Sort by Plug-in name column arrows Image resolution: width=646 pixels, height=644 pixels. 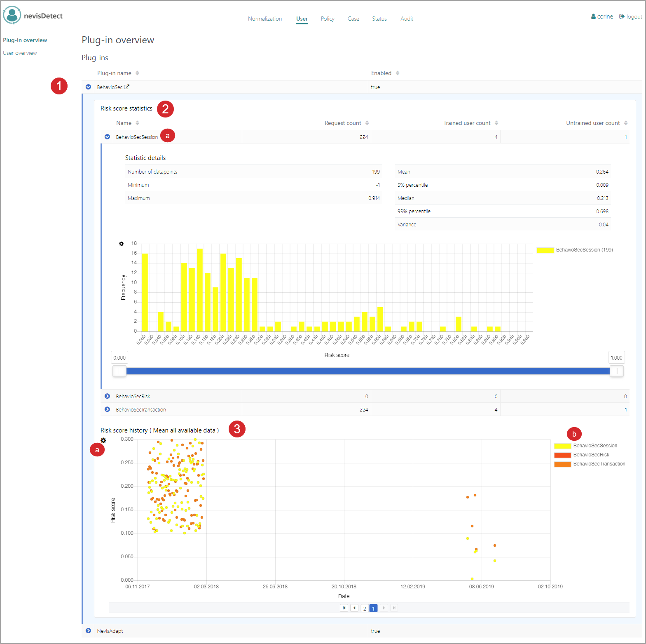pyautogui.click(x=137, y=73)
